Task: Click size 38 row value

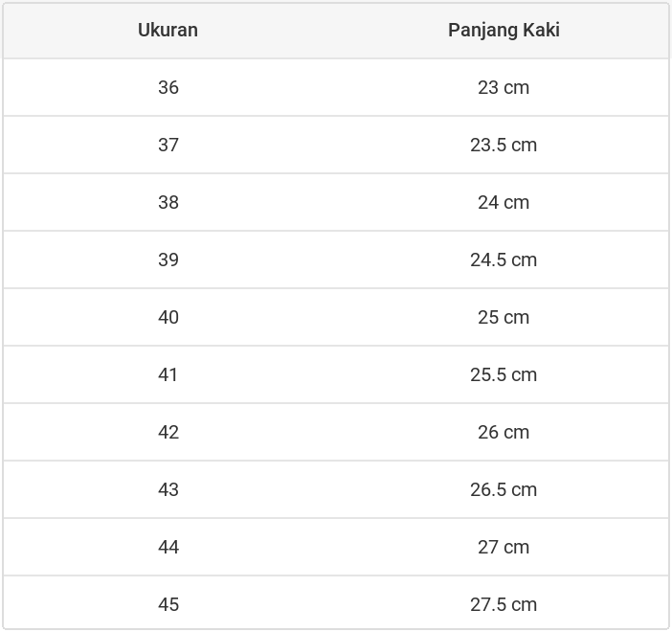Action: click(x=168, y=202)
